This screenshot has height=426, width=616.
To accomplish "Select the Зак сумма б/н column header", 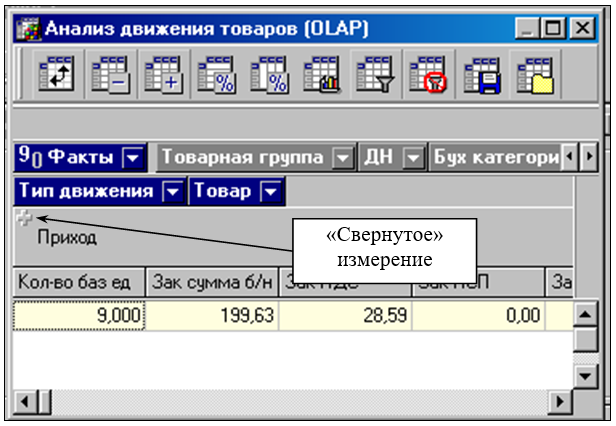I will [212, 283].
